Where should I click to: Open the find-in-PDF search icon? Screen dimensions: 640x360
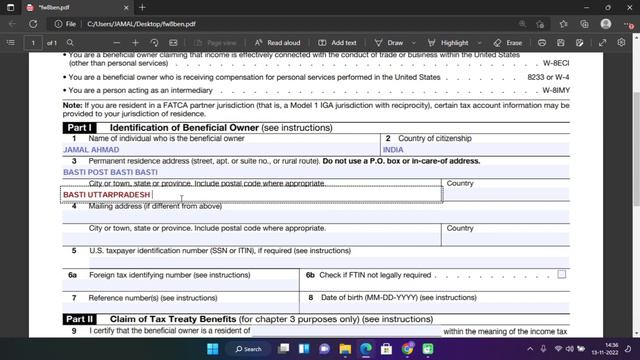click(70, 42)
